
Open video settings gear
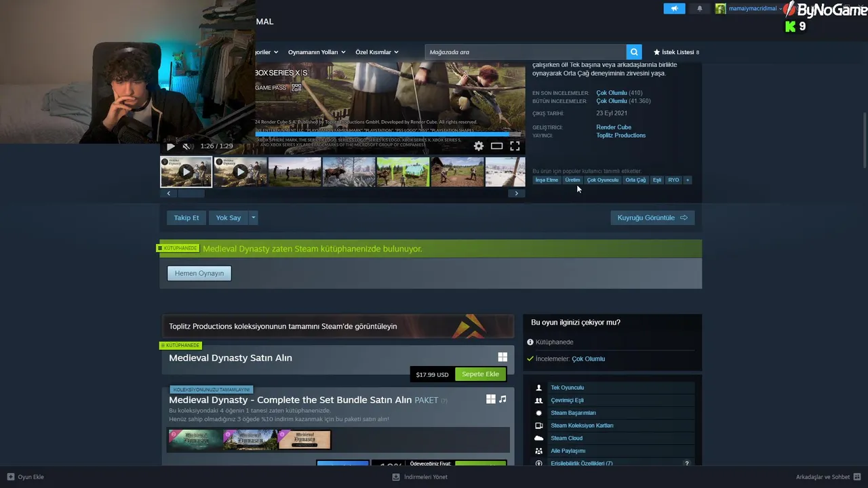coord(479,146)
